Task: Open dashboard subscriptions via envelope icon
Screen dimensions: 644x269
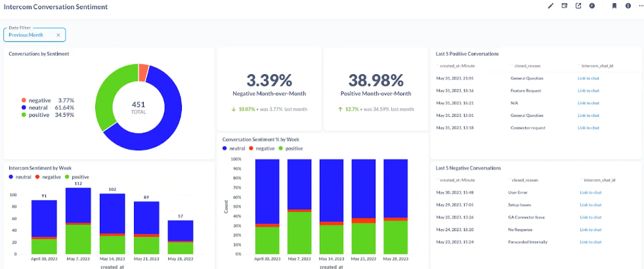Action: [565, 6]
